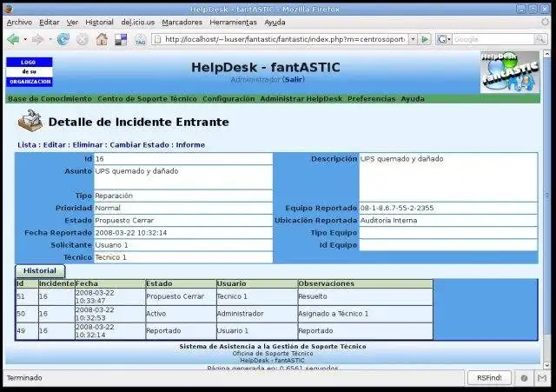Screen dimensions: 556x392
Task: Click the Prioridad value Normal
Action: 183,209
